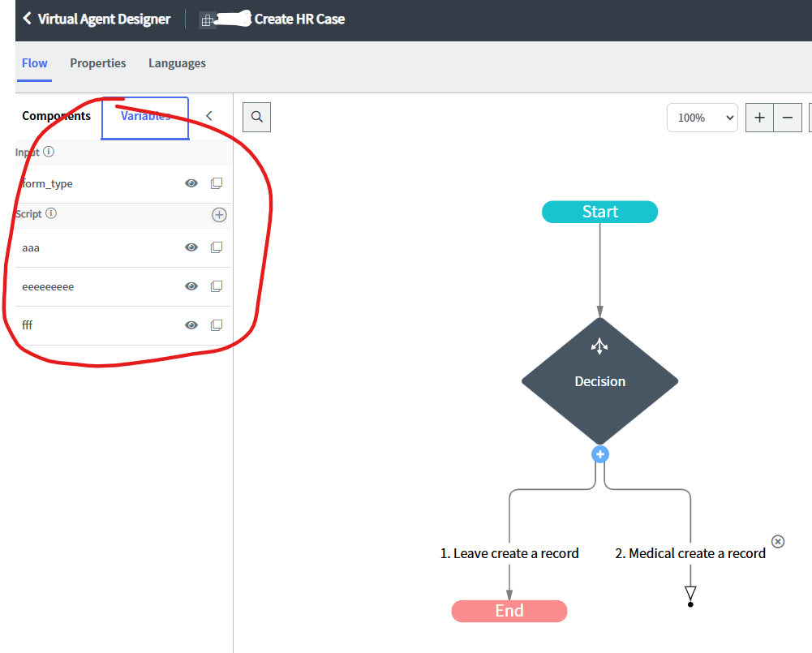Viewport: 812px width, 653px height.
Task: Click the info icon next to Input
Action: pos(48,151)
